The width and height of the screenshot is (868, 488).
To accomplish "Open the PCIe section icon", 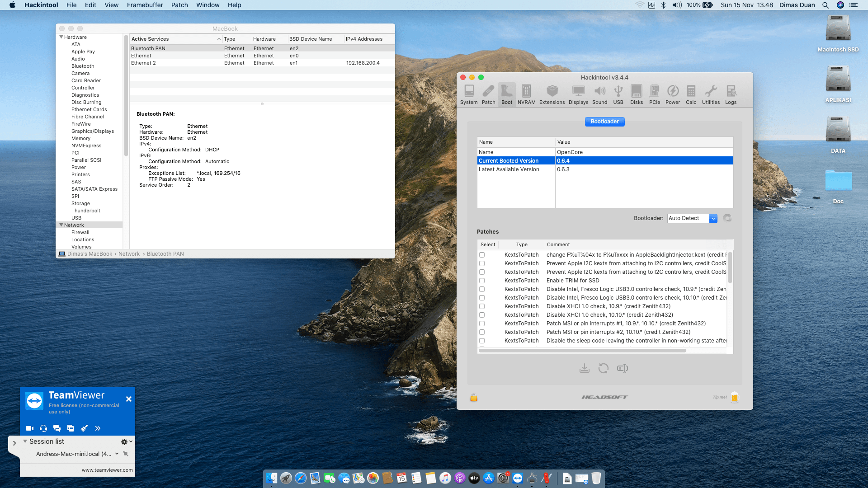I will (x=655, y=95).
